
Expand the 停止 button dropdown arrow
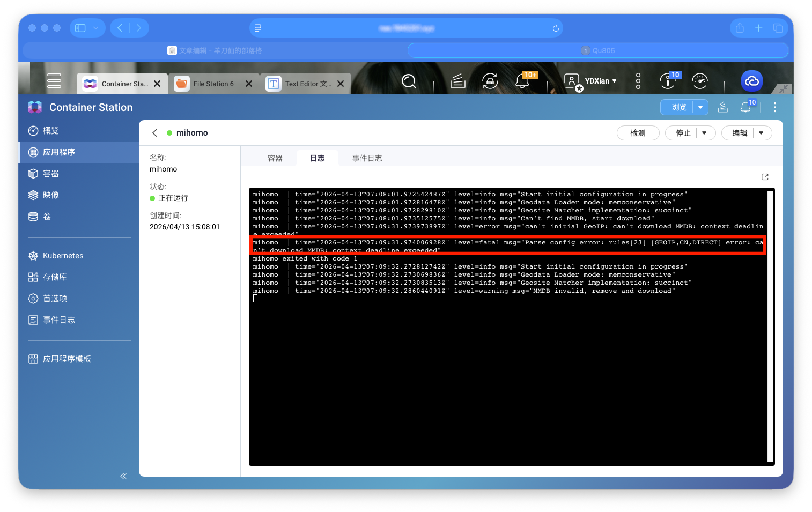[704, 133]
